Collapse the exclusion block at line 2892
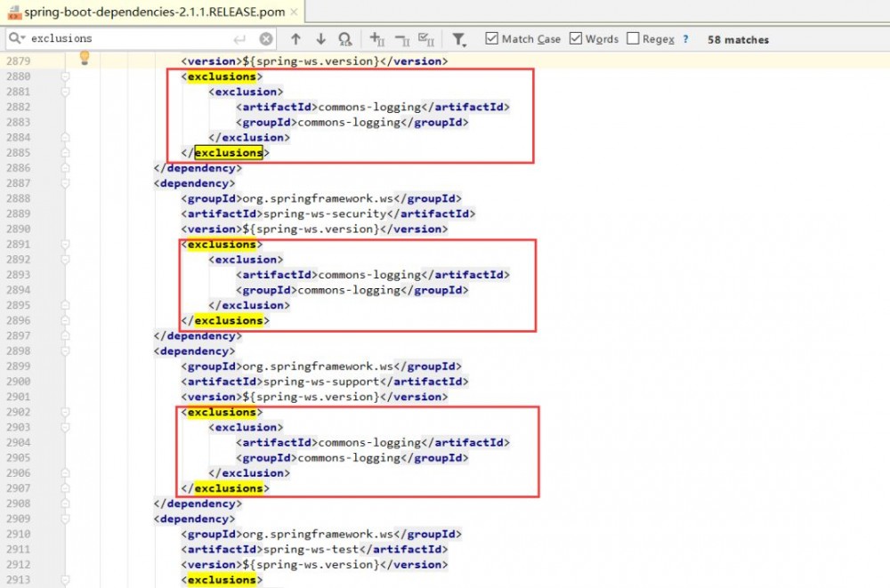This screenshot has height=588, width=890. pyautogui.click(x=65, y=260)
